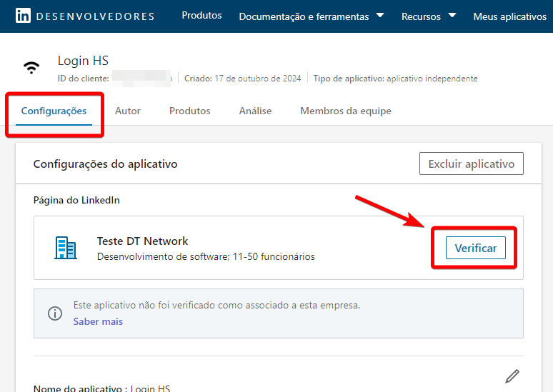553x392 pixels.
Task: Expand the Recursos dropdown arrow
Action: pos(452,16)
